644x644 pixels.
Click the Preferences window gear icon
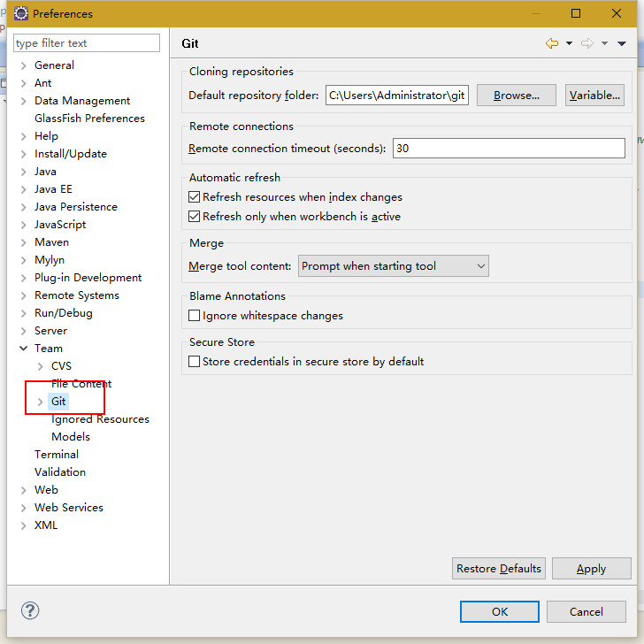[x=21, y=13]
